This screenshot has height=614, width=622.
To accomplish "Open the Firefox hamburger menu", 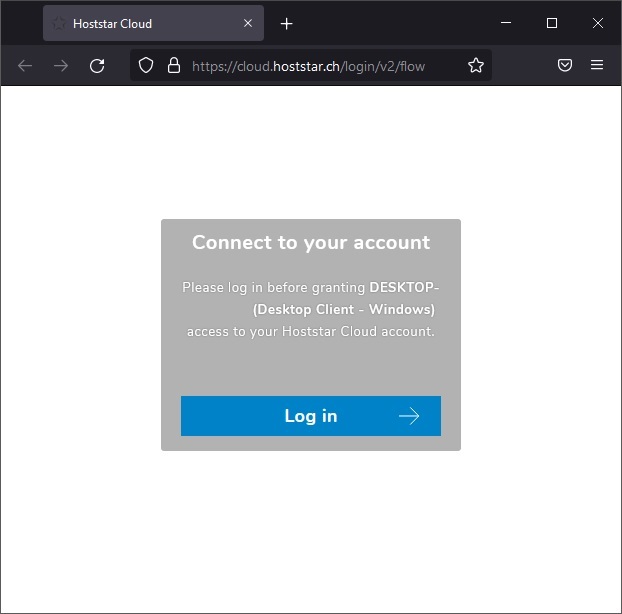I will click(597, 65).
